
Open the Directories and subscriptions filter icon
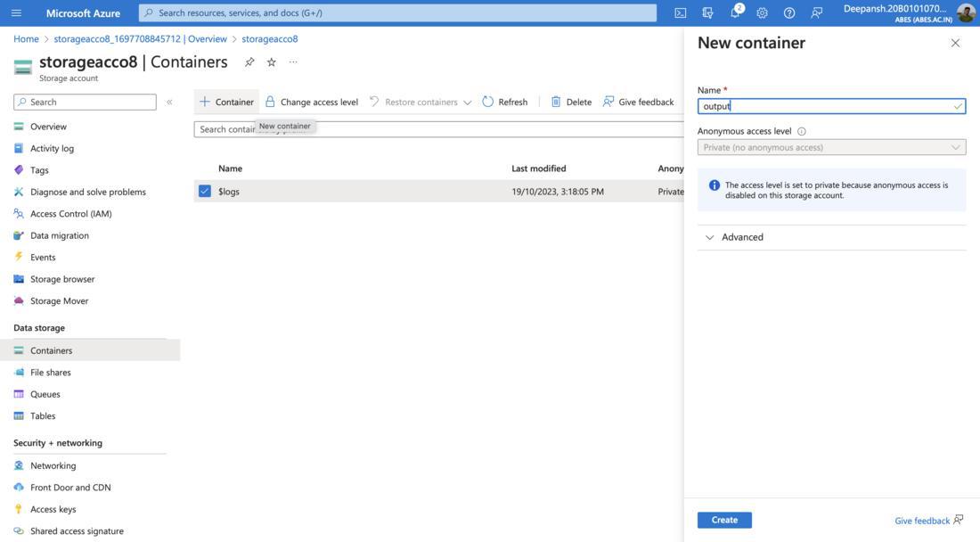click(707, 12)
